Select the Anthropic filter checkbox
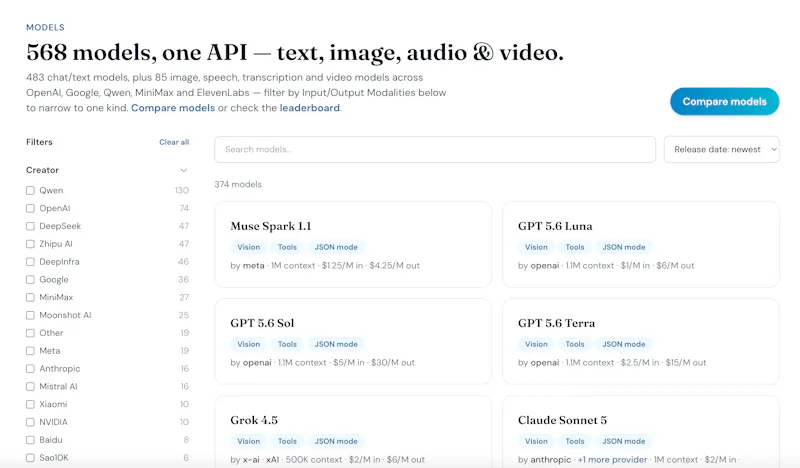This screenshot has width=800, height=468. coord(30,368)
